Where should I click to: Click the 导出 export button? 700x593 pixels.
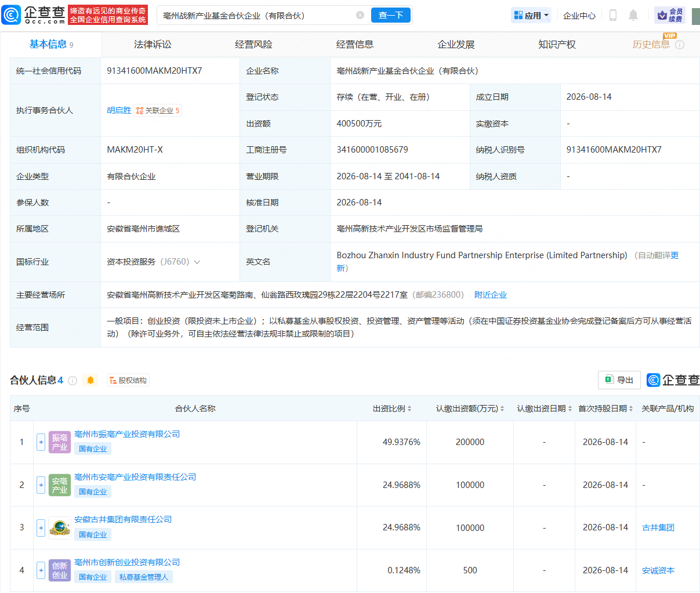(619, 380)
